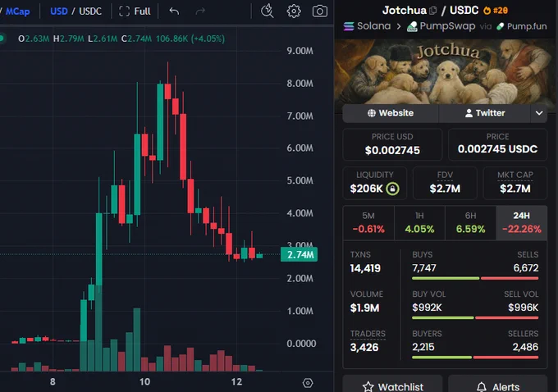Click the date label 12 on time axis
Viewport: 558px width, 392px height.
click(x=236, y=381)
